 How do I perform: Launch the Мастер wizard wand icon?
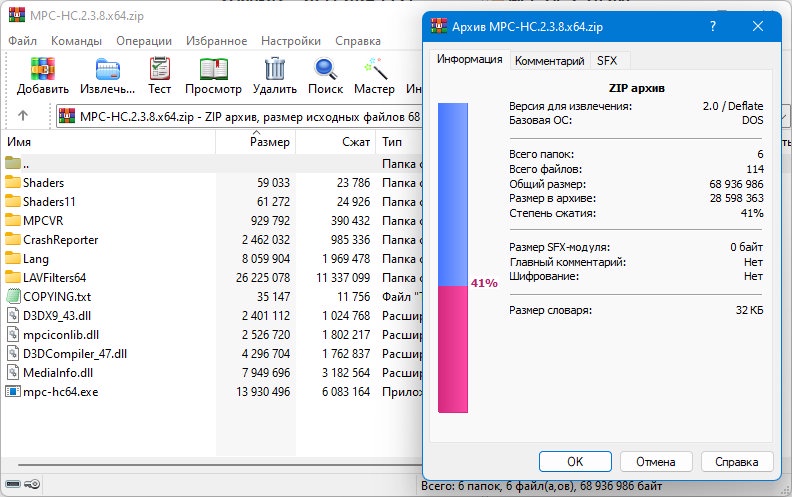(375, 69)
